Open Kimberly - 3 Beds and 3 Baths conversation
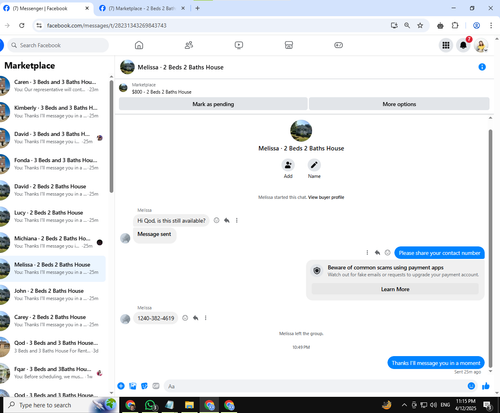 [x=53, y=111]
